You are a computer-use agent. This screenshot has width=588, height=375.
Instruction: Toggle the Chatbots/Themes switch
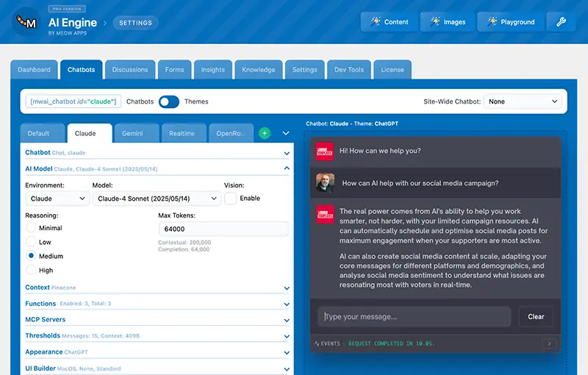coord(169,101)
